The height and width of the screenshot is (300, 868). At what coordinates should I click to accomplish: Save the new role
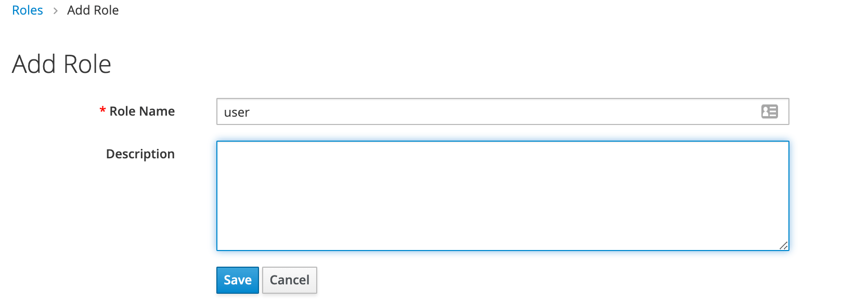click(x=238, y=280)
